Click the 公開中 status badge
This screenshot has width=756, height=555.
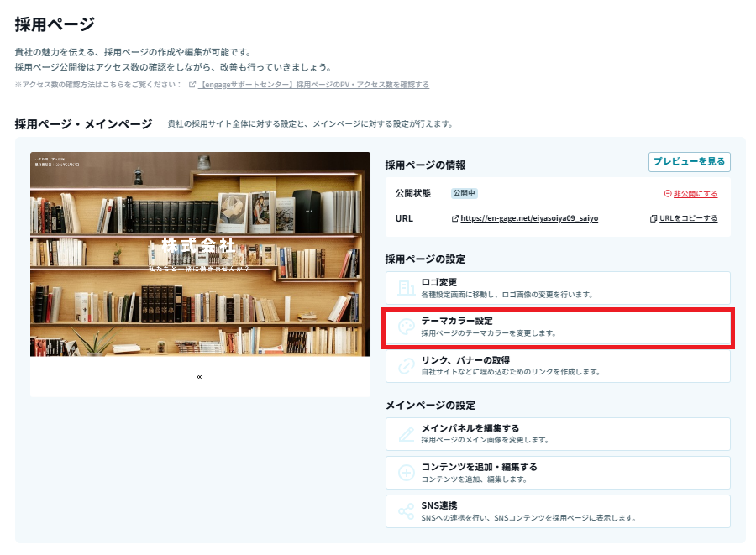point(465,193)
